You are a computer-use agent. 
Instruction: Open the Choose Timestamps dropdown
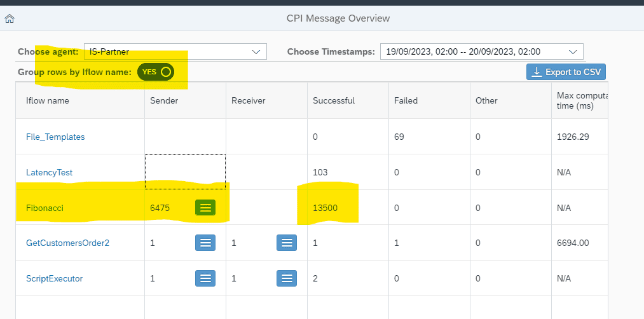point(482,51)
